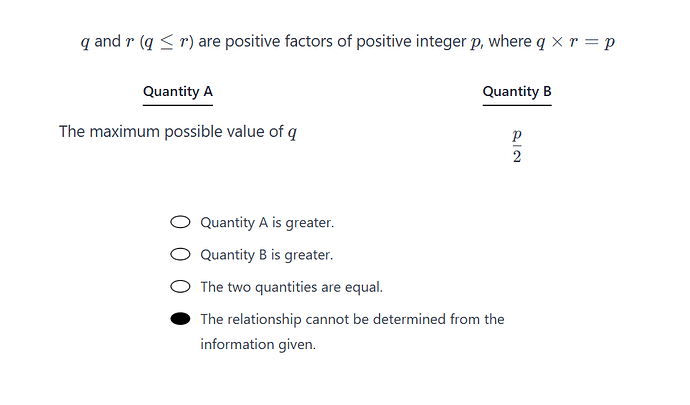The width and height of the screenshot is (690, 405).
Task: Click "The two quantities are equal." answer text
Action: tap(292, 287)
